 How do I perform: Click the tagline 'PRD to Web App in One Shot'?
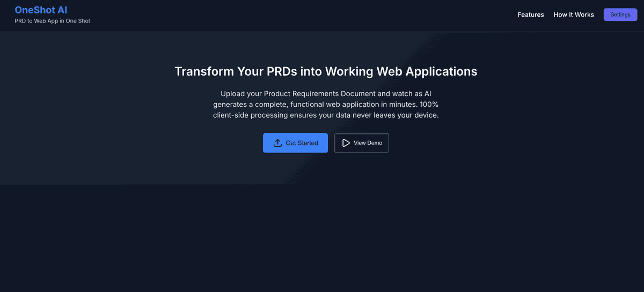click(52, 21)
